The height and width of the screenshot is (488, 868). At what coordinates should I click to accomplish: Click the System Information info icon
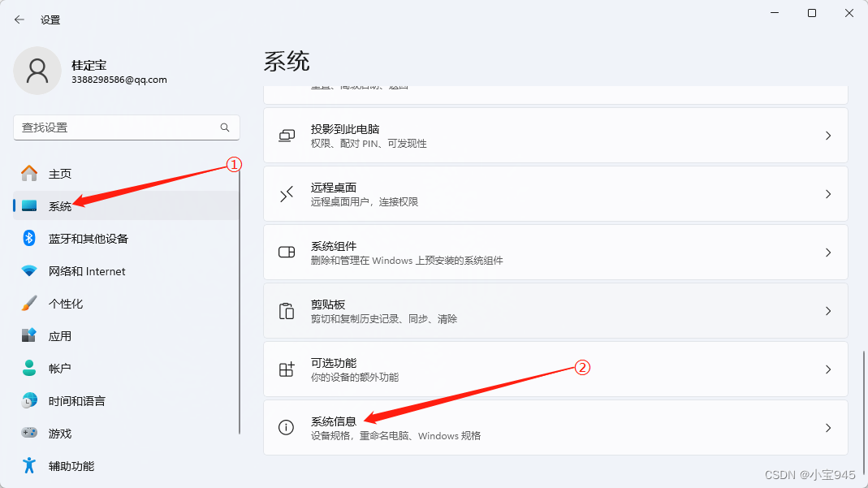pos(286,428)
